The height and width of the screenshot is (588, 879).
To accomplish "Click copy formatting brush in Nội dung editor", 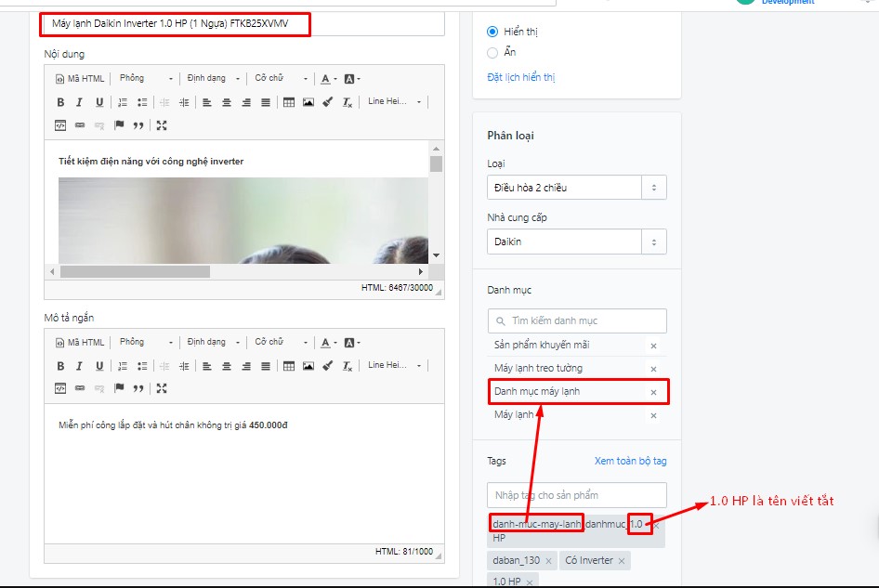I will pyautogui.click(x=328, y=102).
